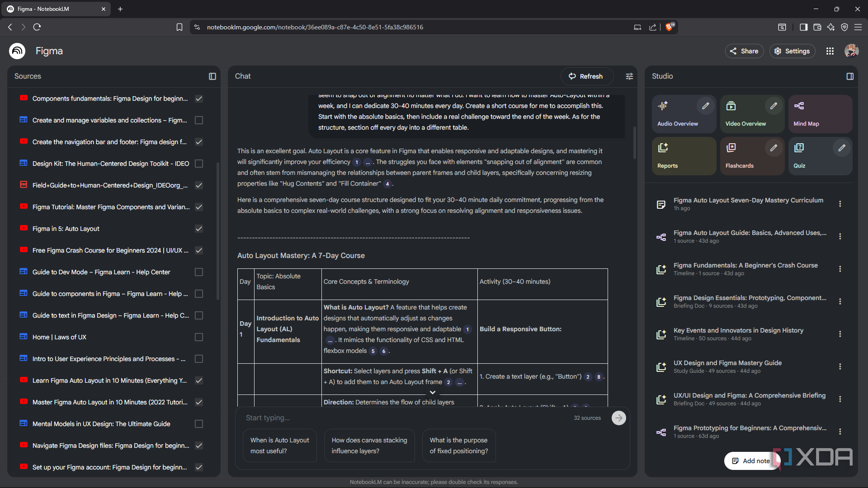This screenshot has width=868, height=488.
Task: Open Free Figma Crash Course source
Action: (x=110, y=250)
